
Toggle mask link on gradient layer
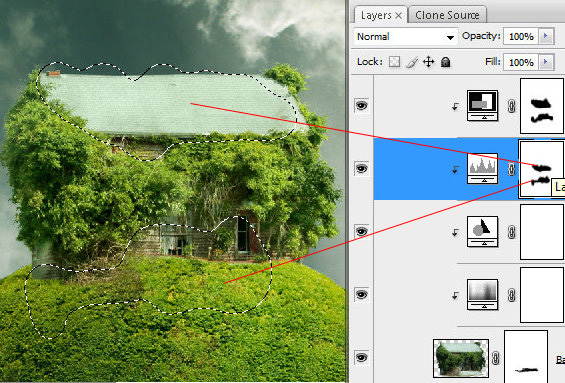[511, 295]
